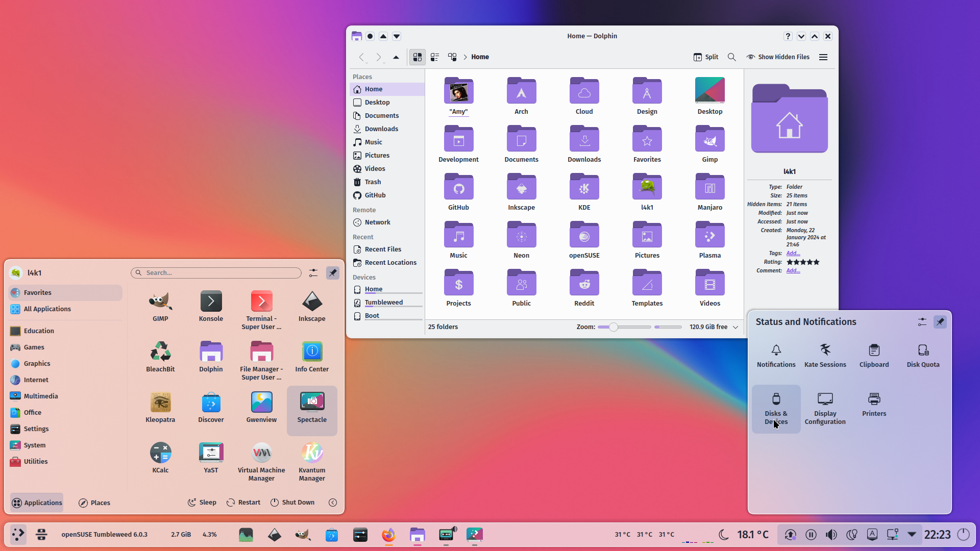This screenshot has width=980, height=551.
Task: Click the launcher Search field
Action: [x=216, y=273]
